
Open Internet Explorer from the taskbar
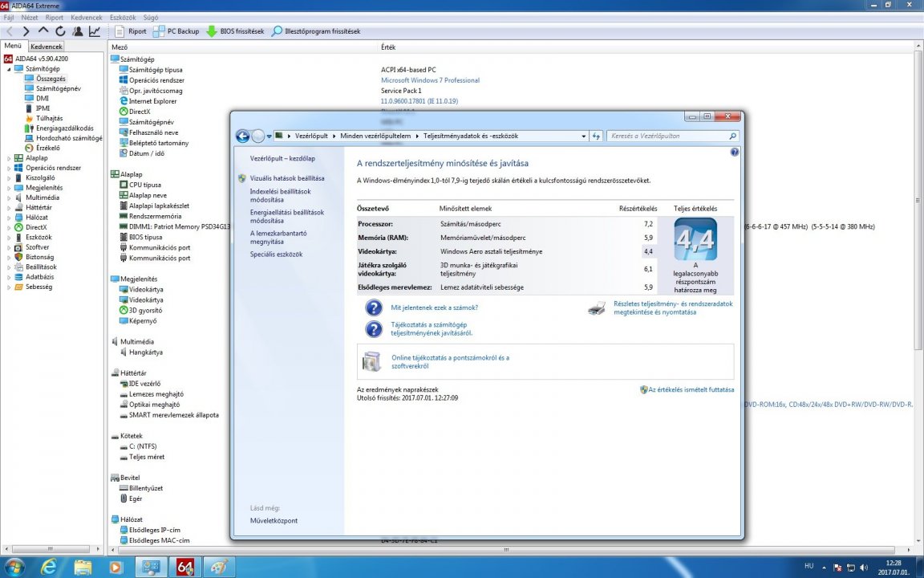click(x=49, y=568)
